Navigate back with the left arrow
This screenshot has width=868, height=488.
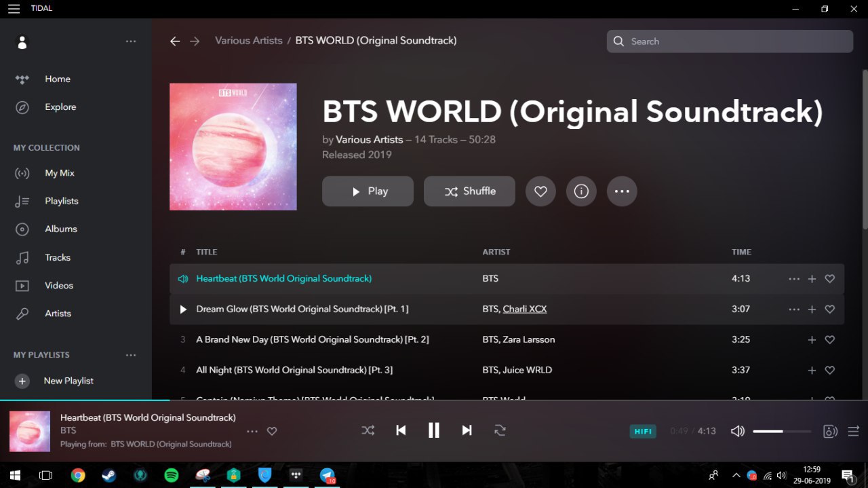click(175, 41)
